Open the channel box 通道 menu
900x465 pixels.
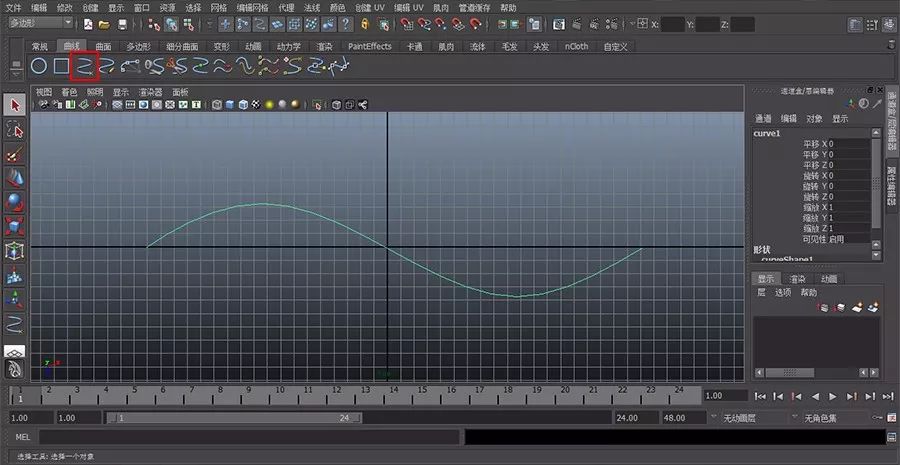[x=763, y=118]
